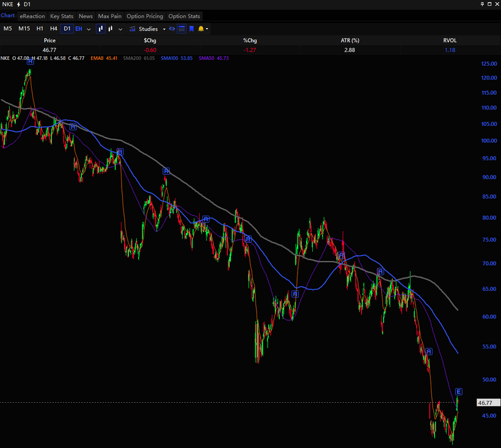Image resolution: width=501 pixels, height=448 pixels.
Task: Choose the H1 timeframe
Action: (x=40, y=29)
